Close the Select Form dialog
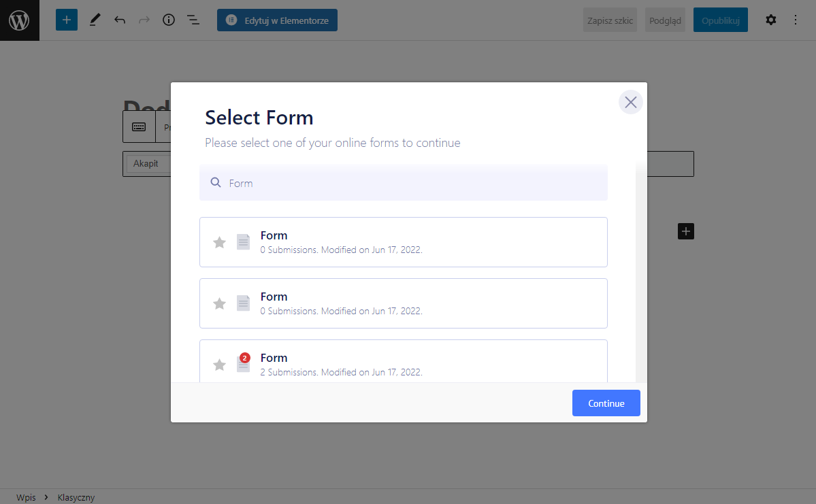The image size is (816, 504). click(630, 102)
